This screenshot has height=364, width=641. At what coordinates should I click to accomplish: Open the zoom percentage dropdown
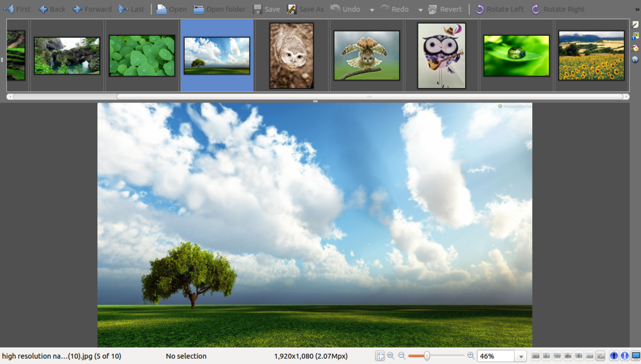tap(521, 356)
